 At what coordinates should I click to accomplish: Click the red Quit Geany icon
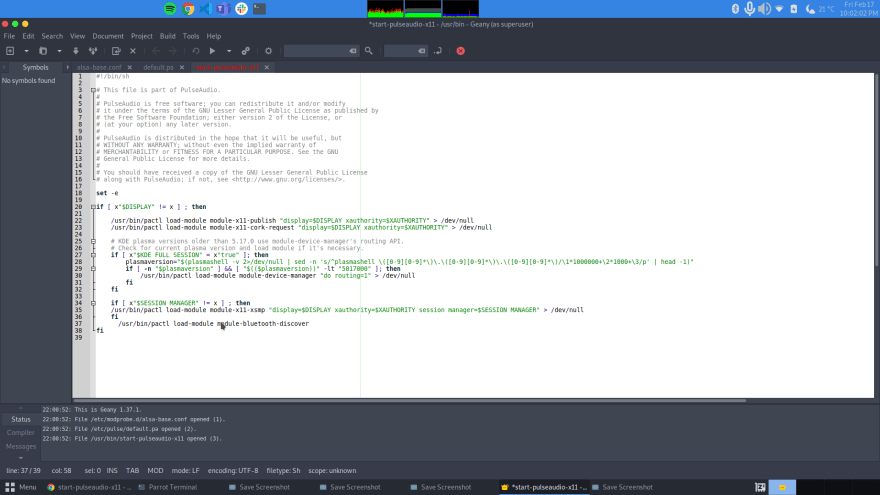(x=460, y=51)
